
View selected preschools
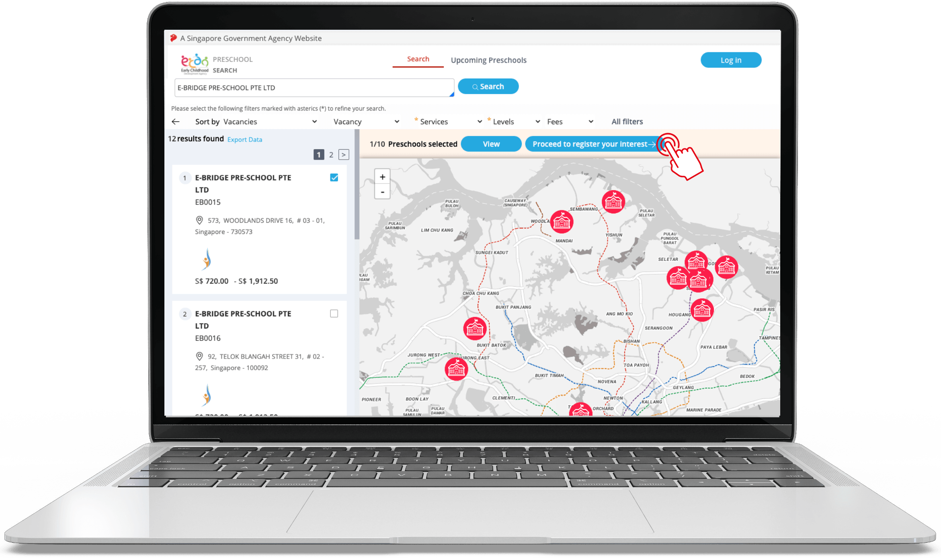491,144
